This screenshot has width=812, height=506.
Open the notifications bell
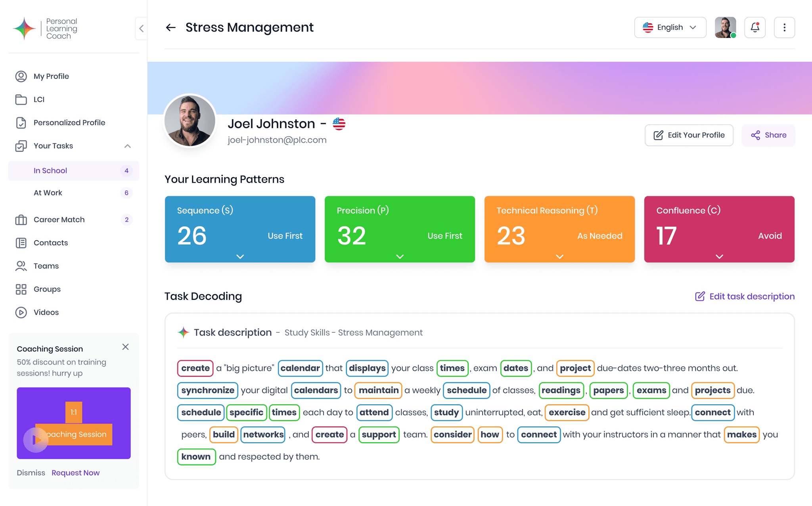pyautogui.click(x=755, y=27)
